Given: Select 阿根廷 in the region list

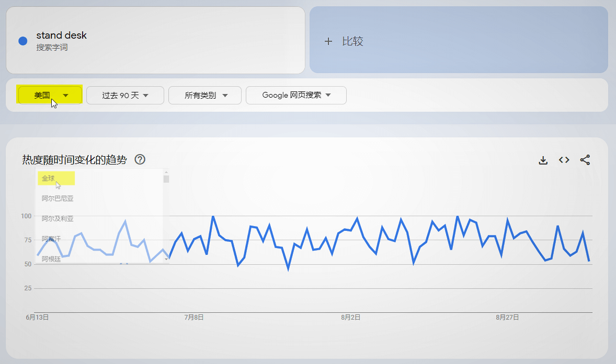Looking at the screenshot, I should (x=51, y=259).
